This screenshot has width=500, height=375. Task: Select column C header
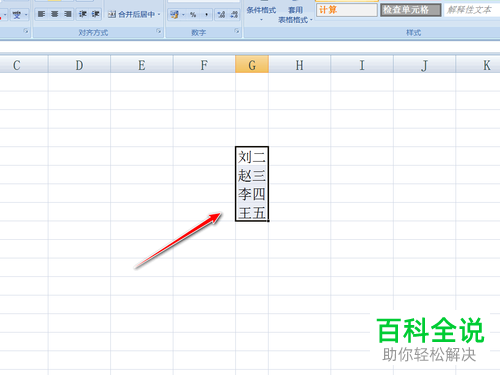coord(24,65)
